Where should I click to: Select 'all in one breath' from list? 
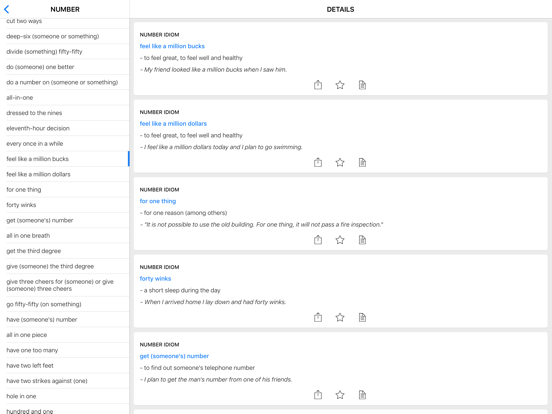(65, 236)
